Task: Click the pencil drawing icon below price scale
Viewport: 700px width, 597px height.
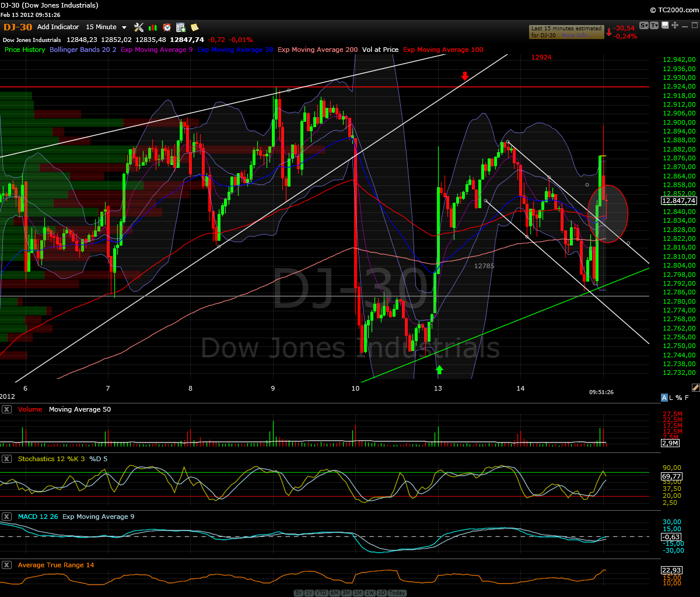Action: 695,387
